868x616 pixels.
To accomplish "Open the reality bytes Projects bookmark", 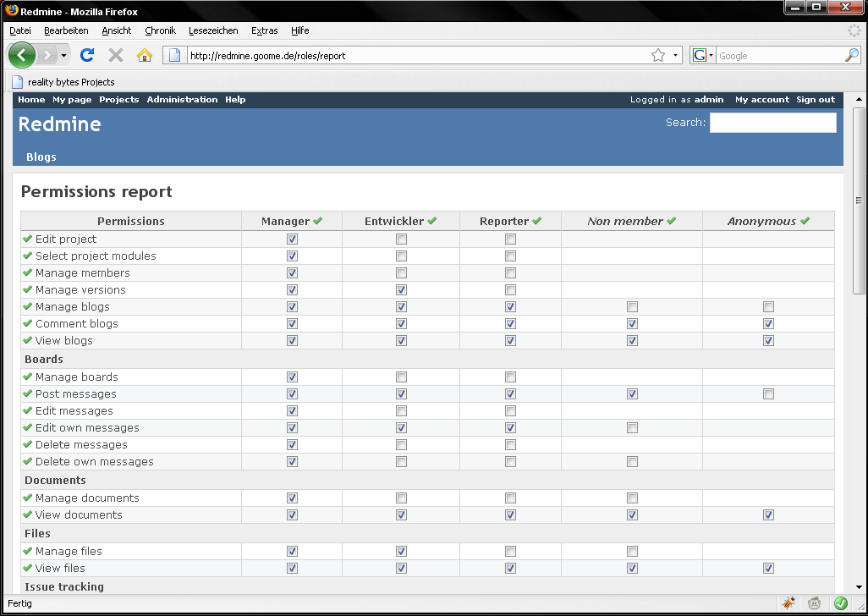I will (x=63, y=82).
